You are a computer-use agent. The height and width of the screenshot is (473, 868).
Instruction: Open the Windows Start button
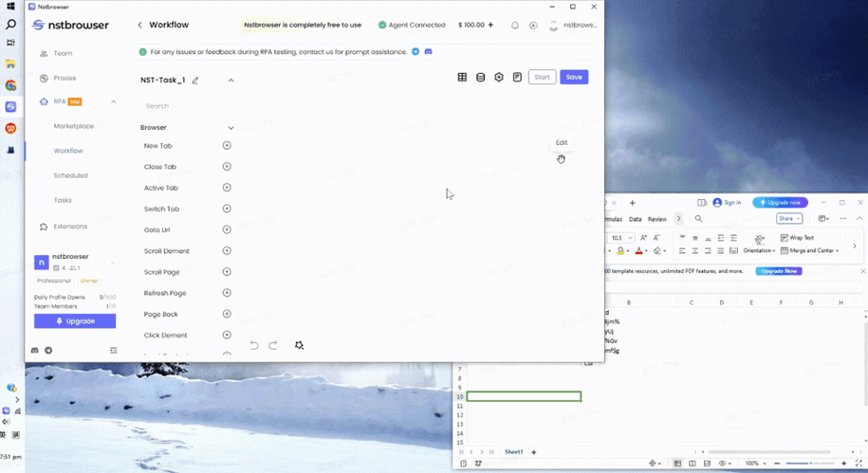[10, 7]
